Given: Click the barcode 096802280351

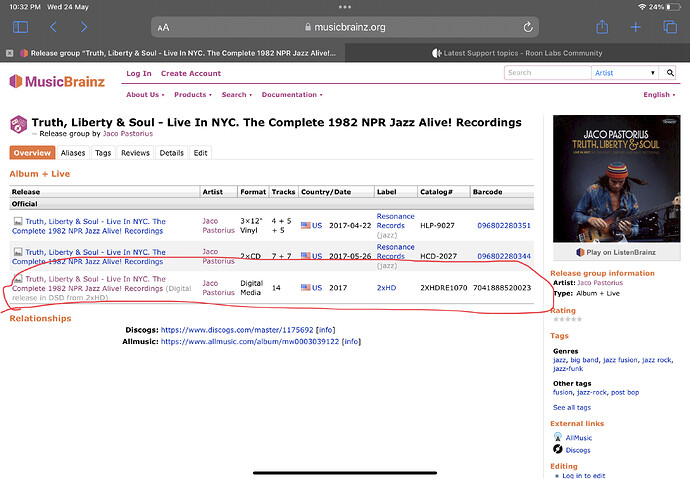Looking at the screenshot, I should (x=504, y=226).
